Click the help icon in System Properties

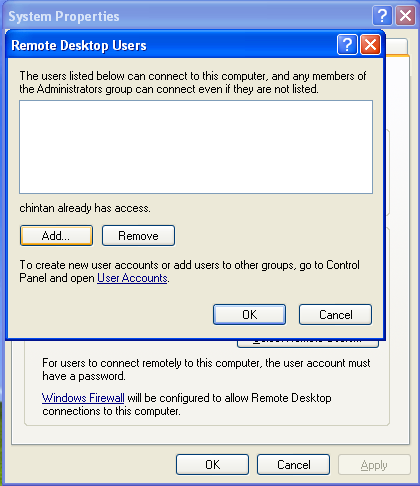click(x=382, y=15)
